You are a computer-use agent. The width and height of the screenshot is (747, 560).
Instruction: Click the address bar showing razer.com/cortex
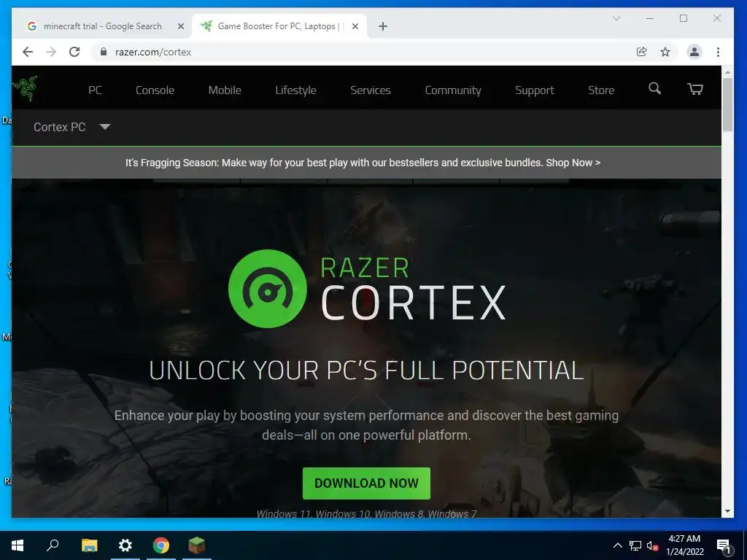point(362,52)
